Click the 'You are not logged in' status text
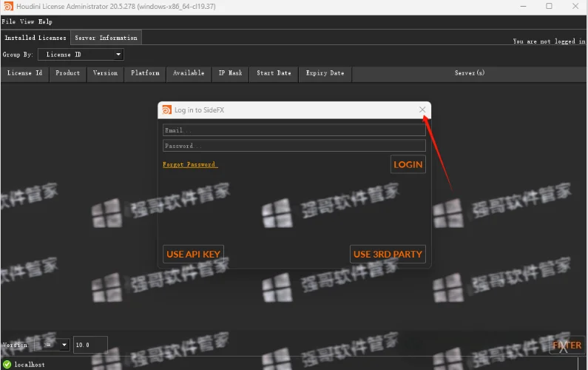588x370 pixels. tap(549, 41)
